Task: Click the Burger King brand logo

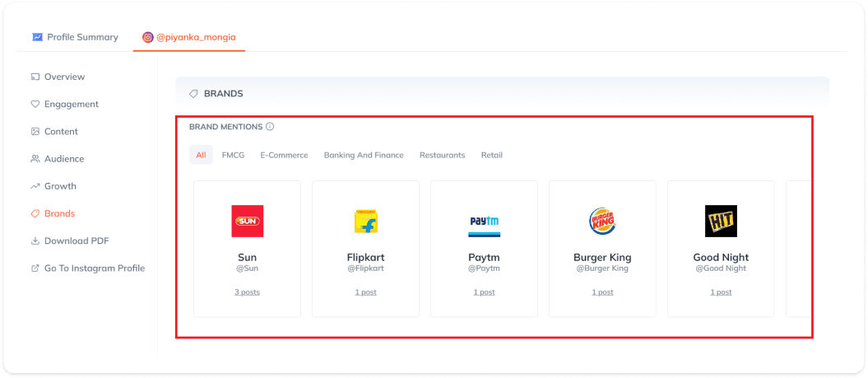Action: pos(602,221)
